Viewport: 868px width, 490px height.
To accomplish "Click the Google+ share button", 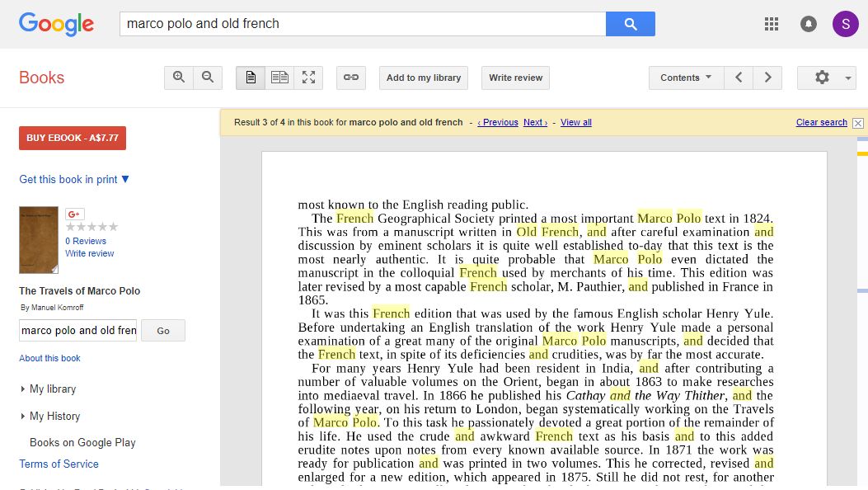I will pyautogui.click(x=75, y=214).
